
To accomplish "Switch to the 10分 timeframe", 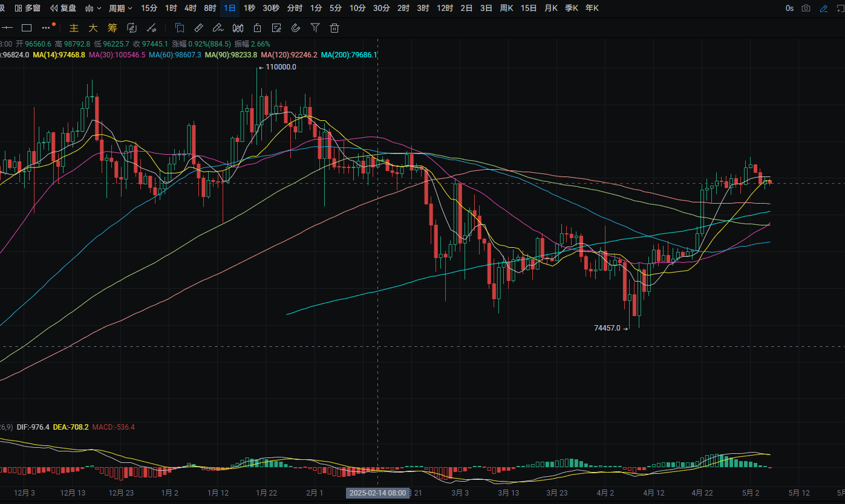I will (357, 8).
